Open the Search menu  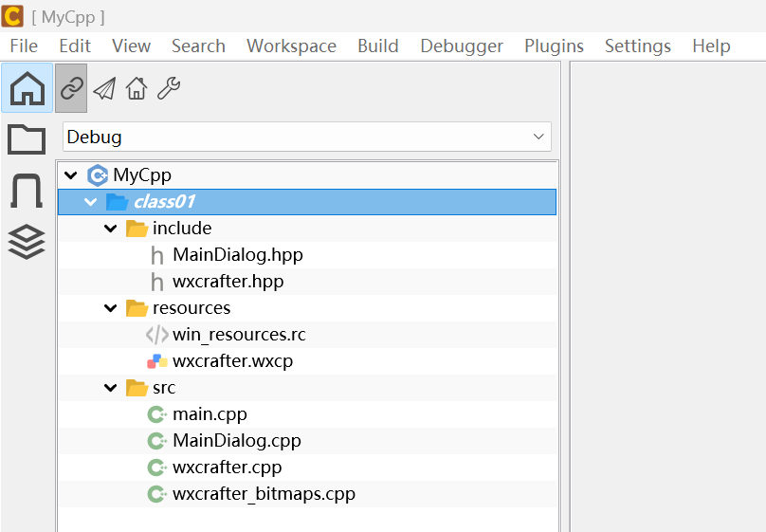point(198,46)
